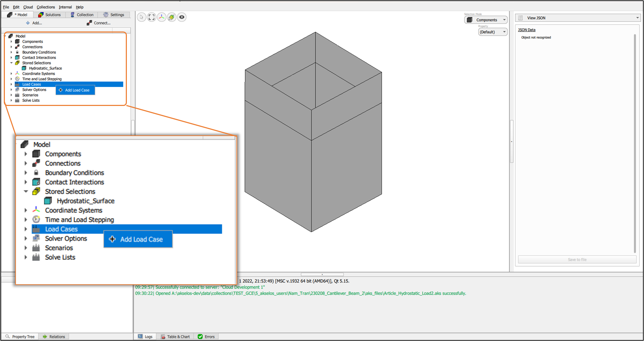Switch to the Model tab

17,15
